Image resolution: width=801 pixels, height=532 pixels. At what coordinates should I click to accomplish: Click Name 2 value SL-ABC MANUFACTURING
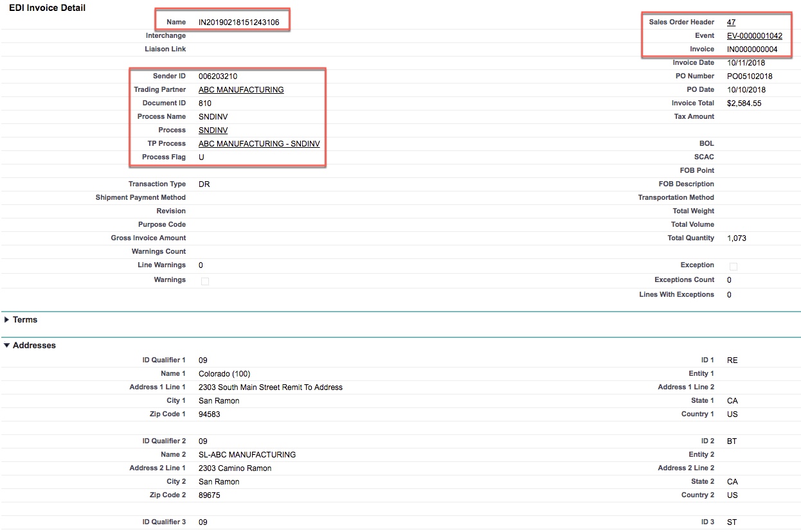[248, 455]
